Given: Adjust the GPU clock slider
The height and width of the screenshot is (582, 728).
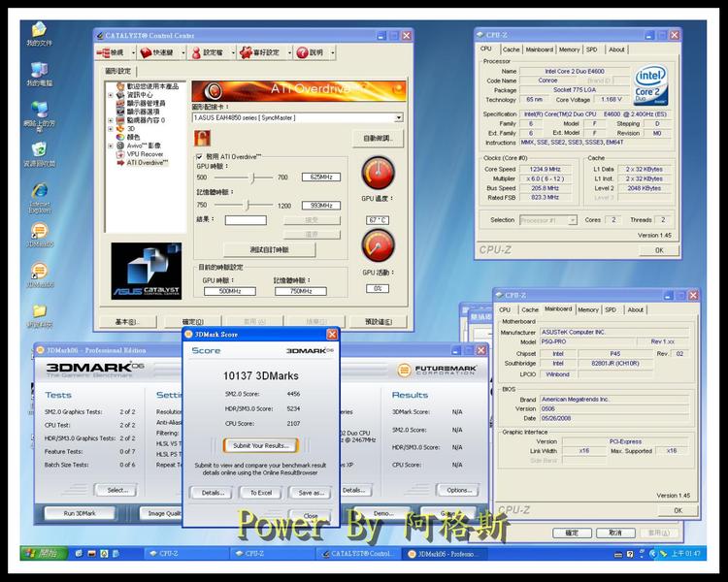Looking at the screenshot, I should click(x=253, y=178).
